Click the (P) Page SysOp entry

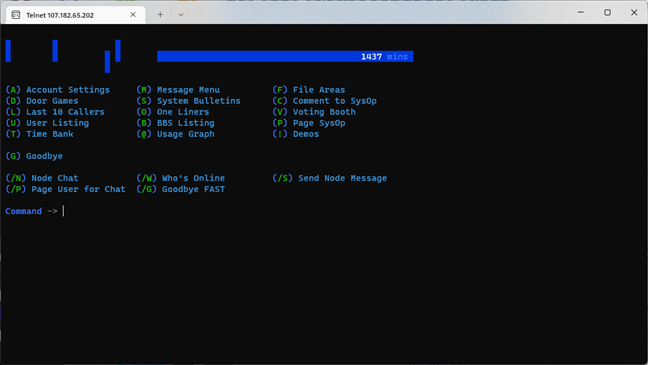(309, 123)
